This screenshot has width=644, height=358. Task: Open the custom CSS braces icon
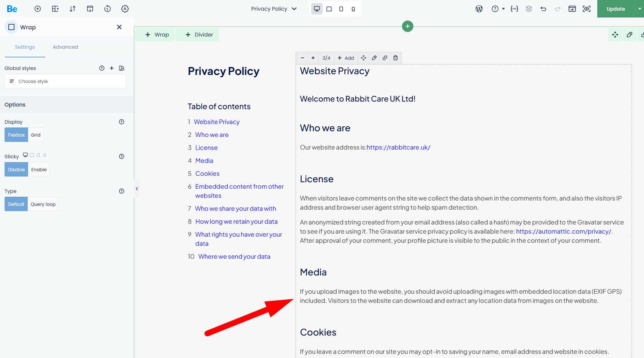[514, 9]
